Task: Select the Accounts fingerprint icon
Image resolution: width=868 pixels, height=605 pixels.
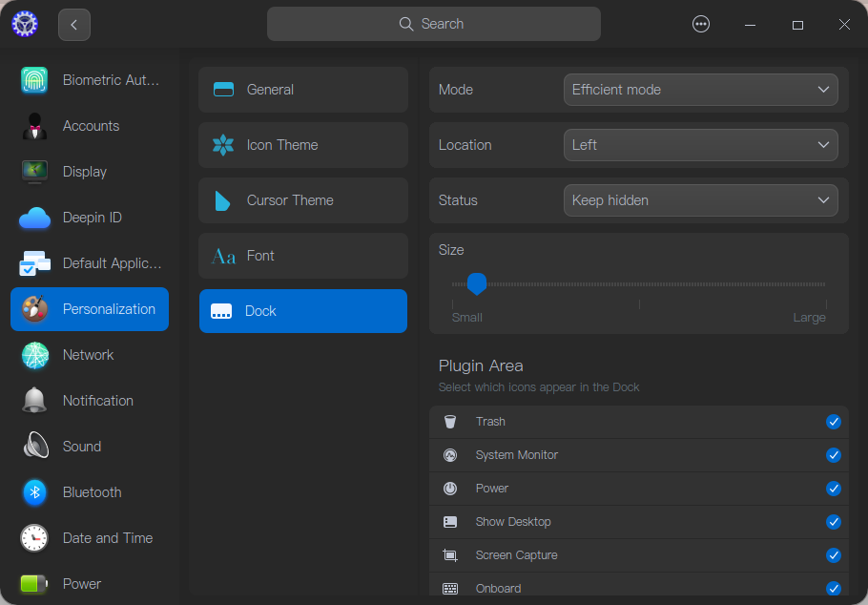Action: [x=34, y=126]
